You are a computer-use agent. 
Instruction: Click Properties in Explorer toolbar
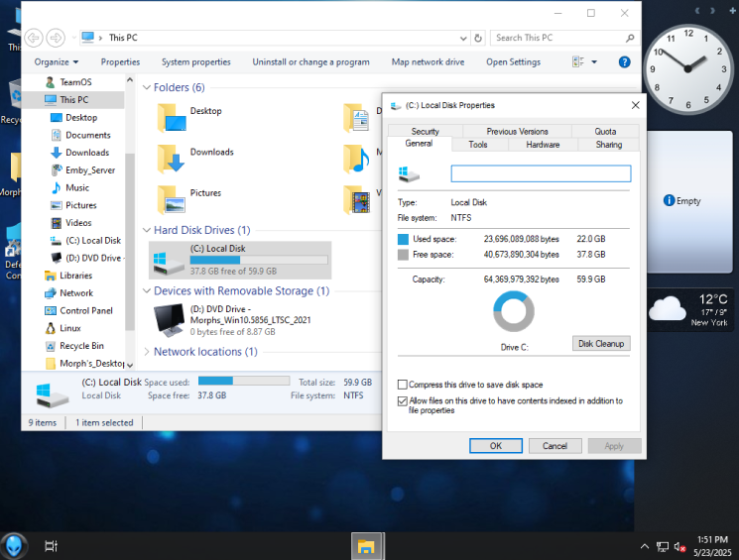click(x=120, y=62)
